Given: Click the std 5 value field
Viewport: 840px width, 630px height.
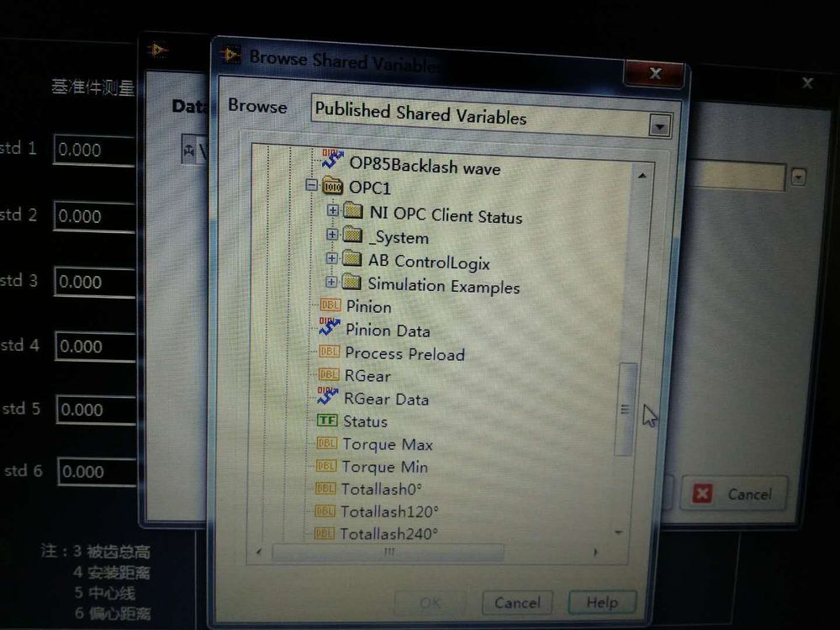Looking at the screenshot, I should [x=96, y=410].
